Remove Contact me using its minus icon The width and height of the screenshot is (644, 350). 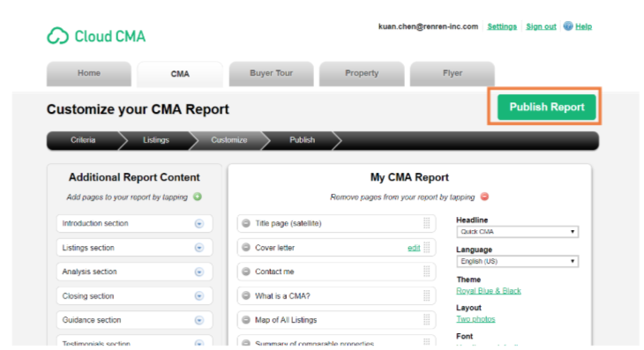(246, 272)
